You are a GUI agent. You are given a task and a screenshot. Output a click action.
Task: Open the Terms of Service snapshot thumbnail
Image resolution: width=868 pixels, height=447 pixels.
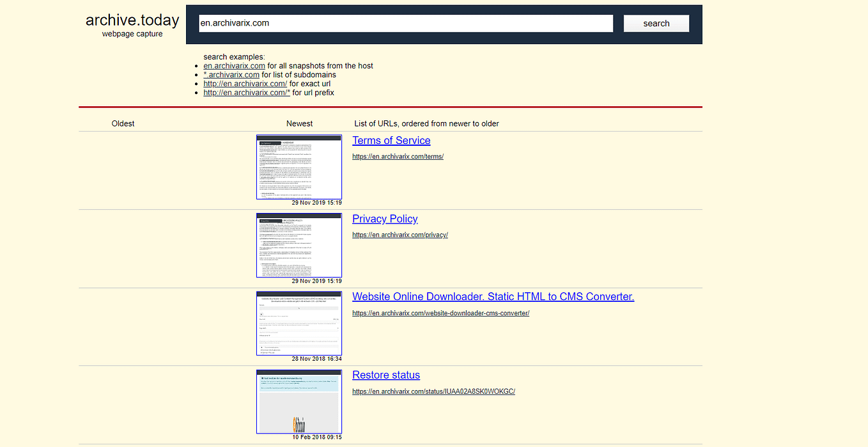point(299,167)
